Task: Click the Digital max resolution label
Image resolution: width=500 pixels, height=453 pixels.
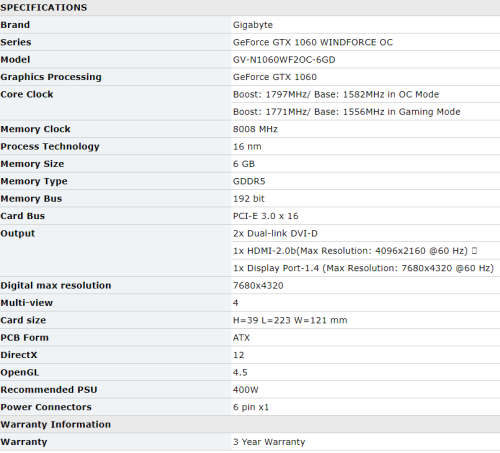Action: [56, 286]
